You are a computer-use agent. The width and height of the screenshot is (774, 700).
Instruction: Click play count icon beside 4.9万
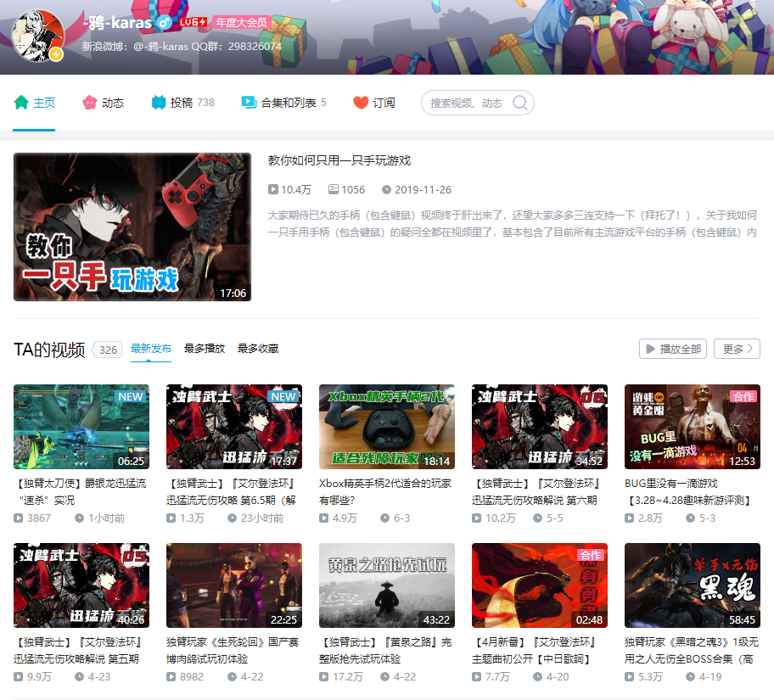(x=324, y=518)
